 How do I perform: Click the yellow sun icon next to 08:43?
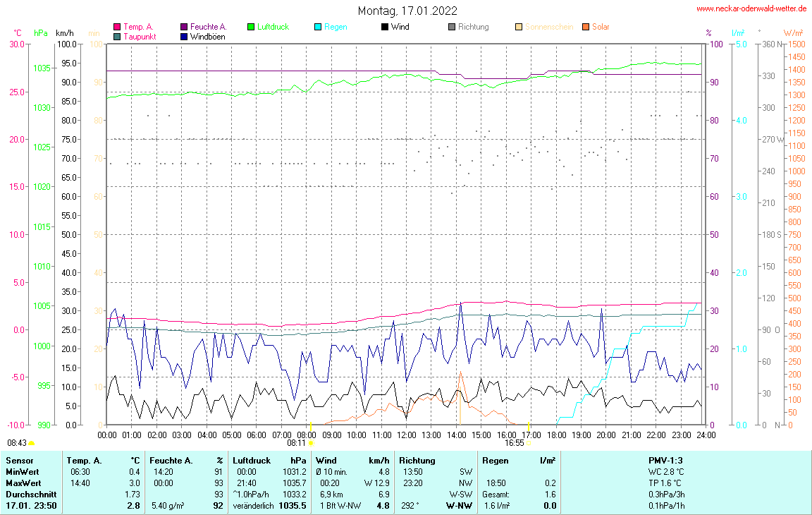click(x=32, y=444)
